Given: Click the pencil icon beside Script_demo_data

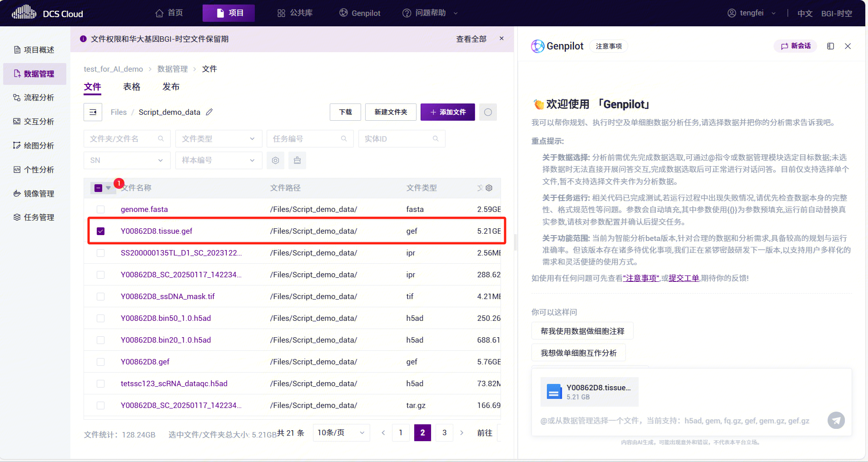Looking at the screenshot, I should tap(209, 112).
